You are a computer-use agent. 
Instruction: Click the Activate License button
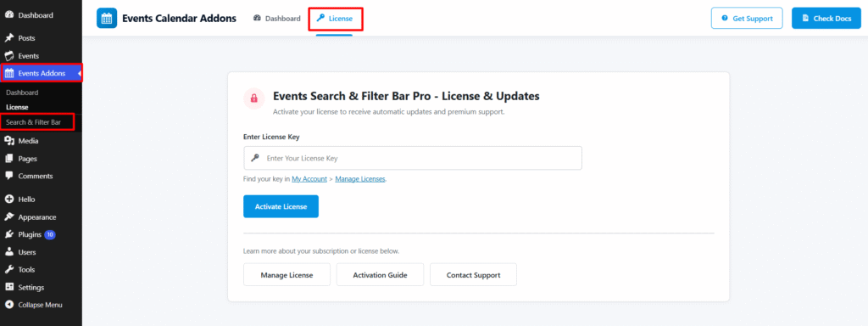tap(281, 206)
